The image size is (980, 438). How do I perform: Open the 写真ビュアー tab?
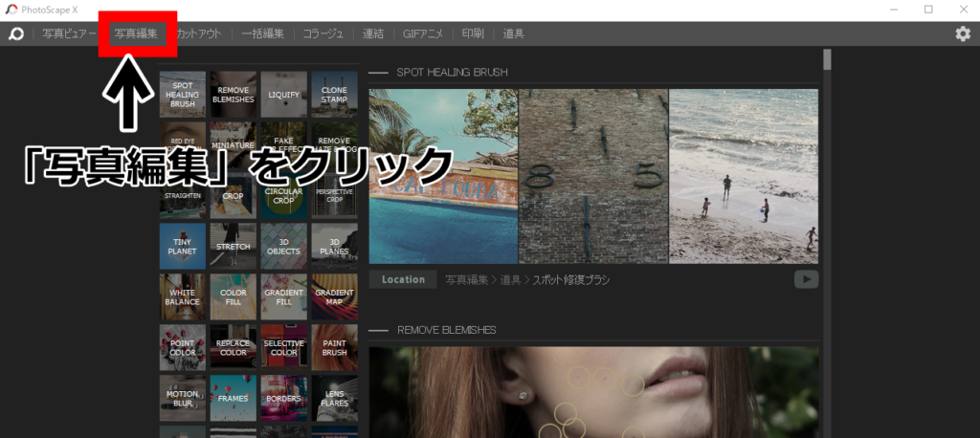click(69, 33)
